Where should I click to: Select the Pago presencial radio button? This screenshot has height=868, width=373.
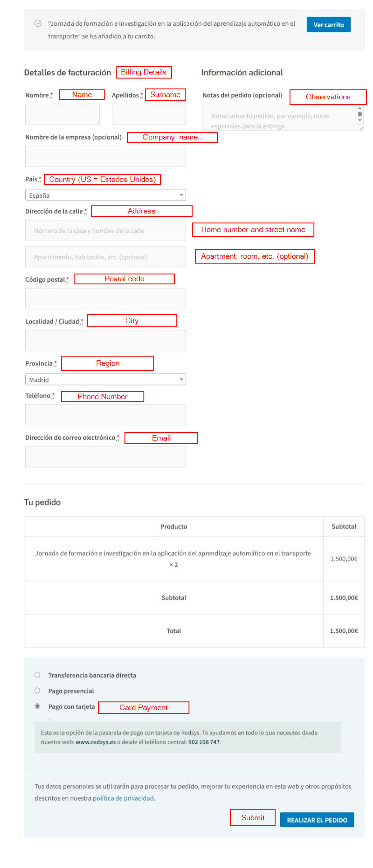[37, 691]
